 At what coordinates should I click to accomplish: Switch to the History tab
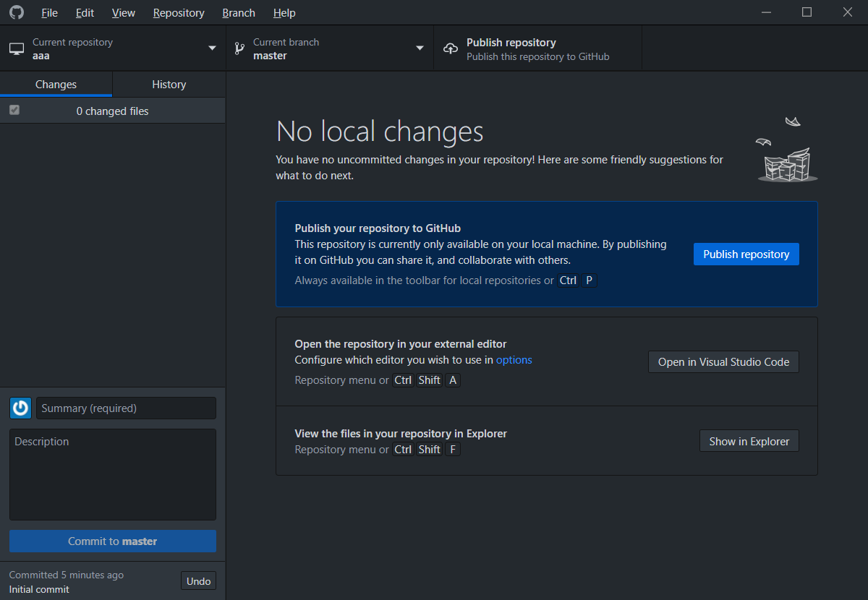[x=169, y=85]
